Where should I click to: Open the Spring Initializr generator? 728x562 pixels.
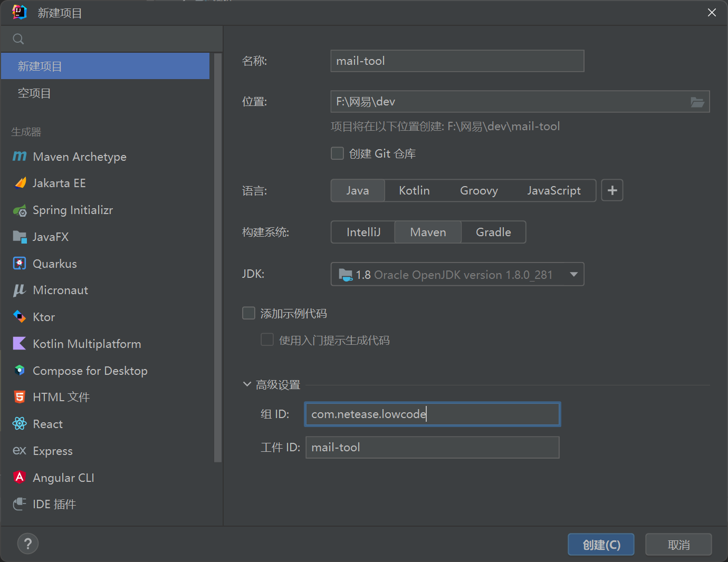coord(72,210)
